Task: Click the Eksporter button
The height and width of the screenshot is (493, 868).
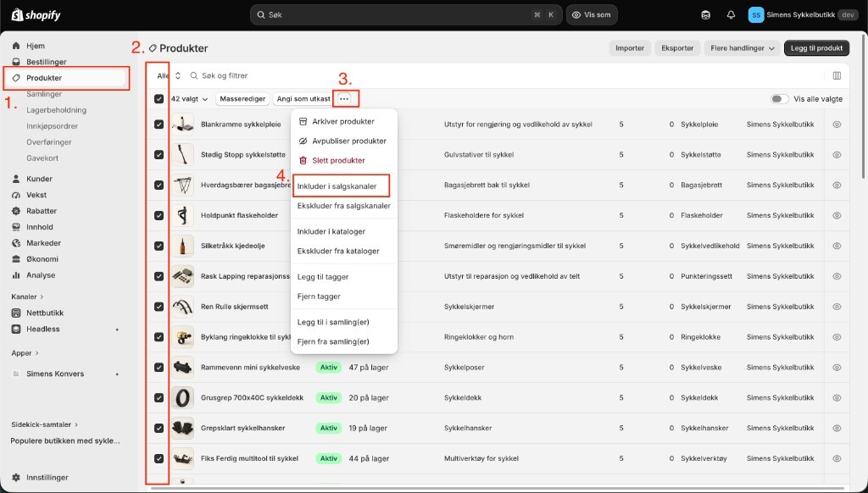Action: click(677, 48)
